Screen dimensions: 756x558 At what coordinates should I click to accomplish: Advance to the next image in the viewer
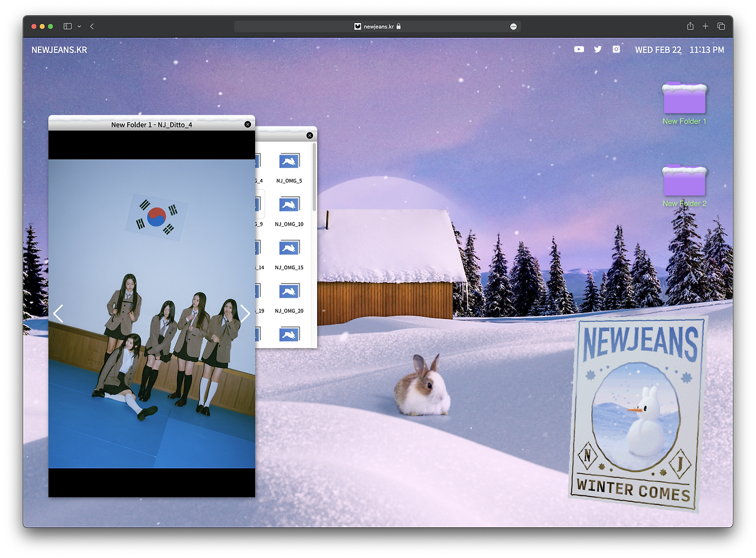(245, 314)
